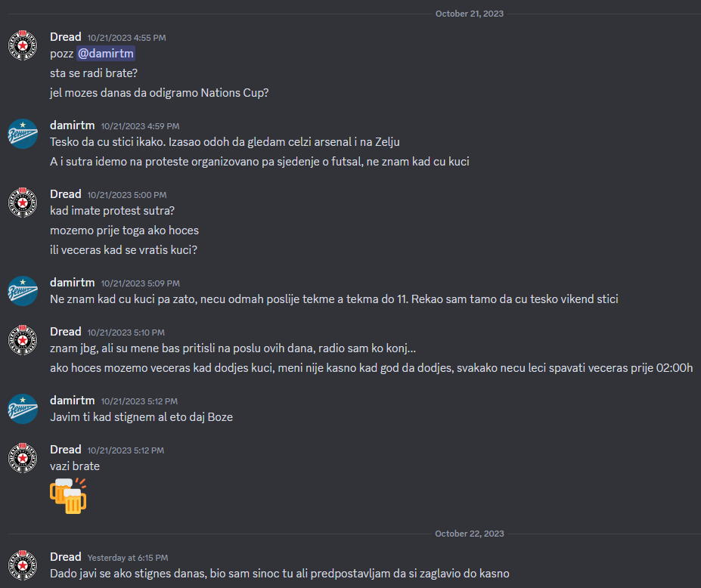The width and height of the screenshot is (701, 588).
Task: Click the Dread username at 4:55 PM
Action: pos(65,36)
